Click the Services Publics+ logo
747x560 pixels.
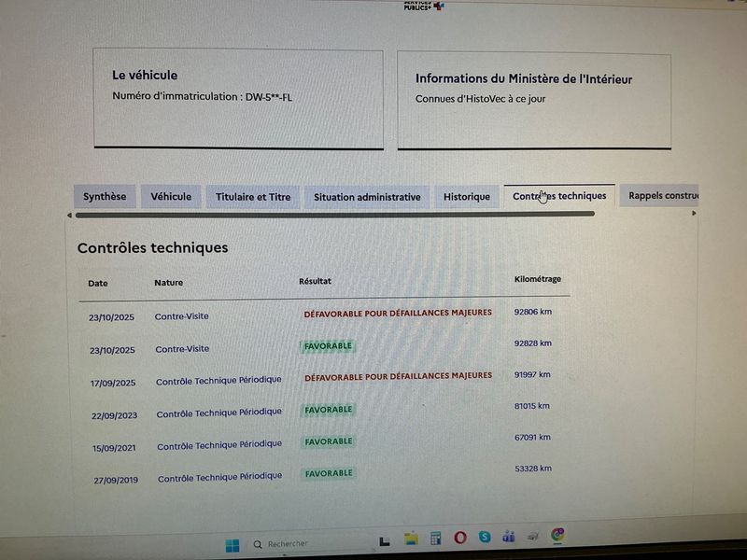pos(424,6)
